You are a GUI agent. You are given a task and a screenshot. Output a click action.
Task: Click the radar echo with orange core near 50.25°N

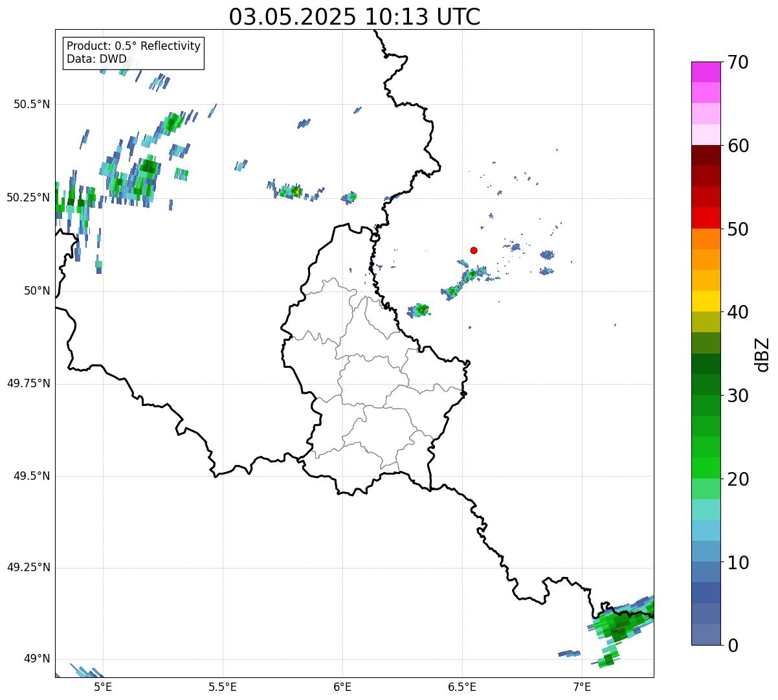(x=295, y=191)
